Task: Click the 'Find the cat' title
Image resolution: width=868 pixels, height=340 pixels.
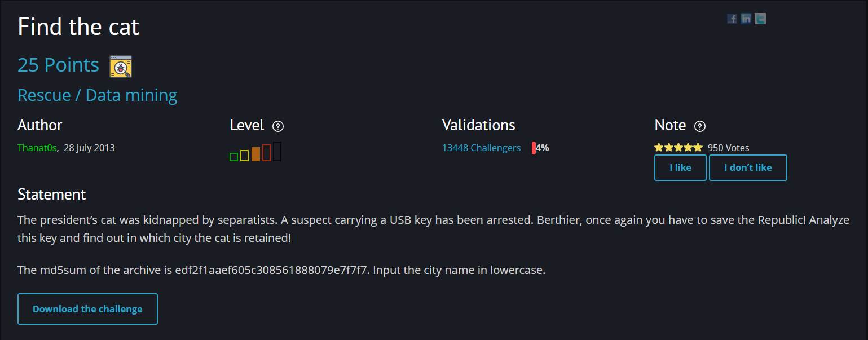Action: coord(78,27)
